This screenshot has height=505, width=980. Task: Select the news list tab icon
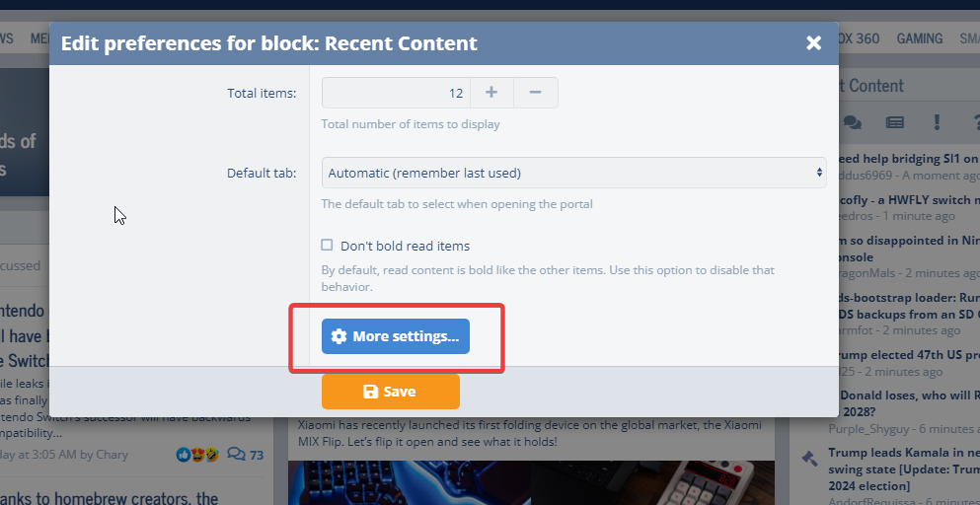894,122
